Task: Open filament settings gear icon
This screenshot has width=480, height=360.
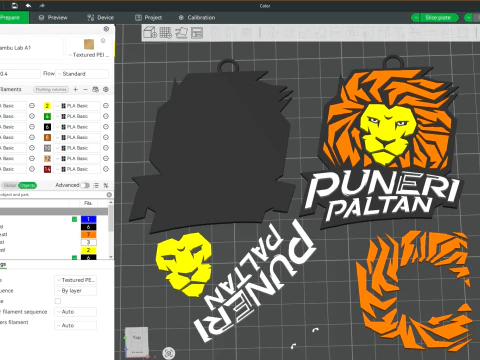Action: click(106, 89)
